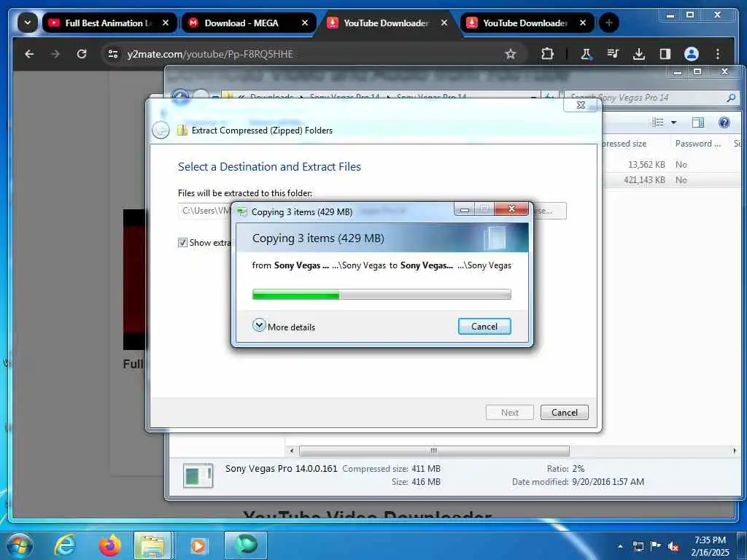View site information icon in address bar
The width and height of the screenshot is (747, 560).
[113, 54]
